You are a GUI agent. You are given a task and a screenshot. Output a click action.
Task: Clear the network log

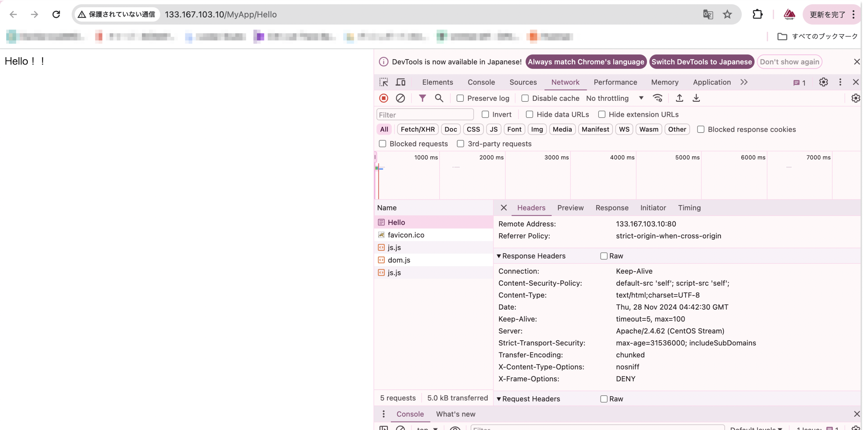[400, 98]
